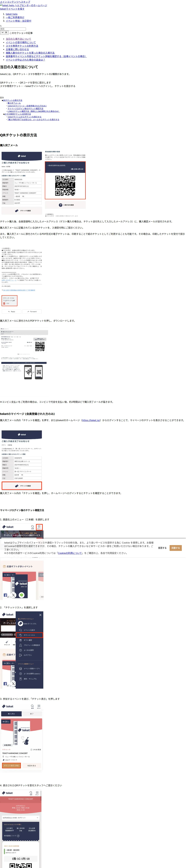Jump to 購入完了メール in table of contents

(x=14, y=103)
